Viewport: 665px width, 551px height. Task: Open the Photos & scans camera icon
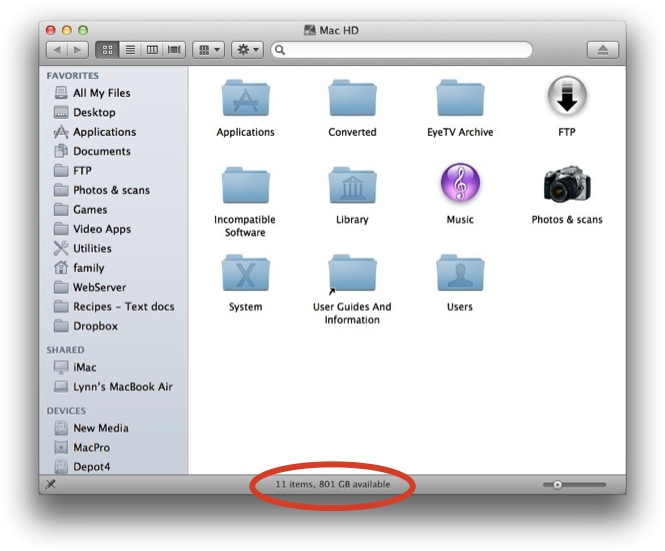pyautogui.click(x=567, y=184)
